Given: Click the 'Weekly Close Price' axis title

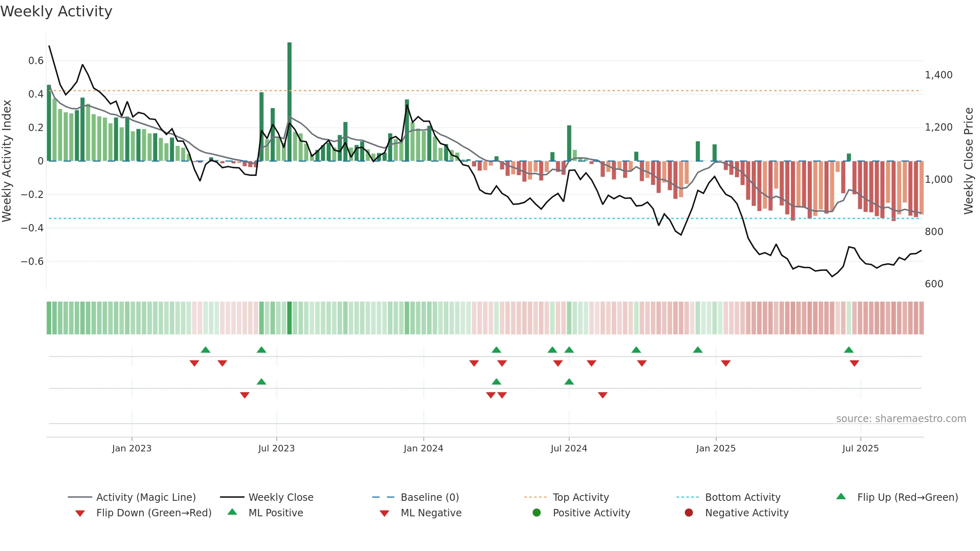Looking at the screenshot, I should (x=969, y=161).
